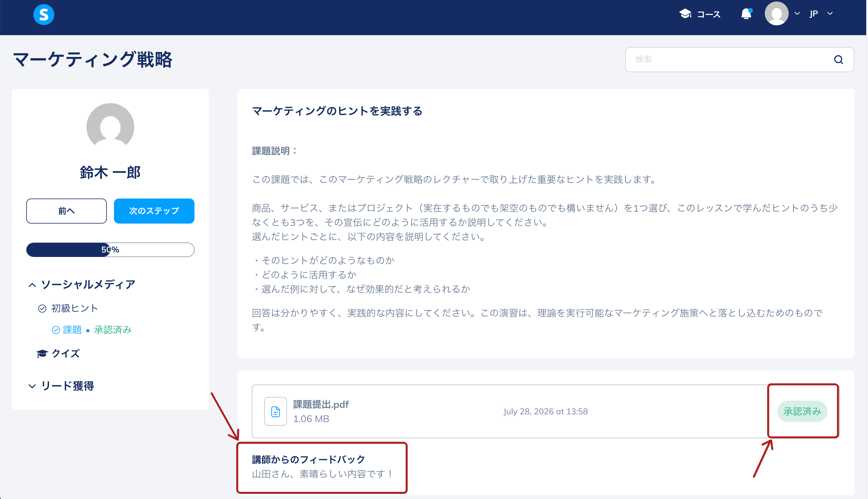Click the PDF document file icon

pyautogui.click(x=275, y=411)
